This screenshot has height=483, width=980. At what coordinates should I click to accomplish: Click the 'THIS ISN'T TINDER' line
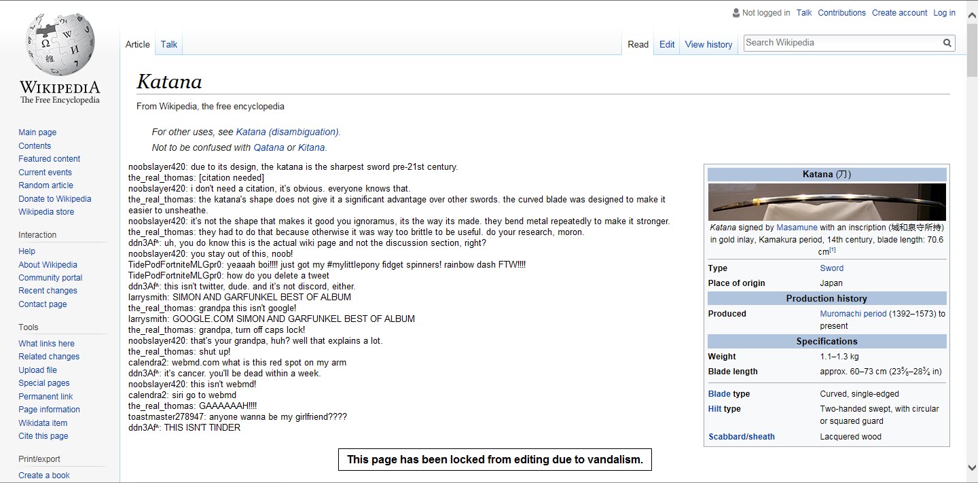pyautogui.click(x=184, y=428)
